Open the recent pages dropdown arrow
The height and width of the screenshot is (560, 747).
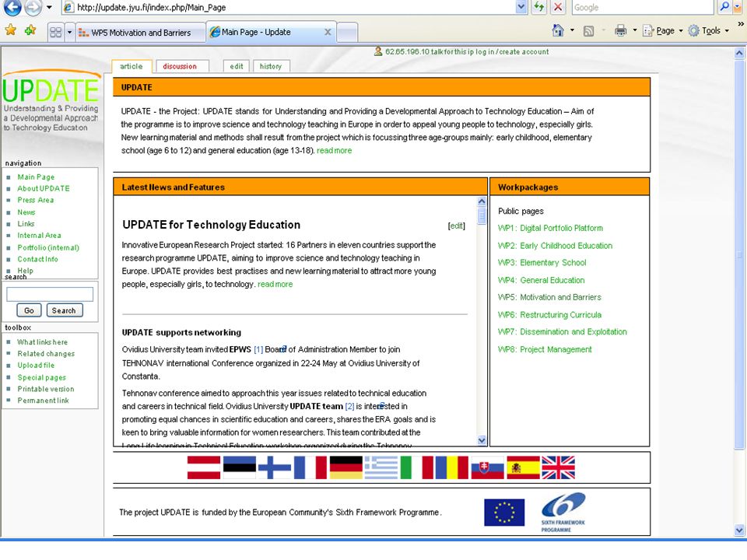49,7
